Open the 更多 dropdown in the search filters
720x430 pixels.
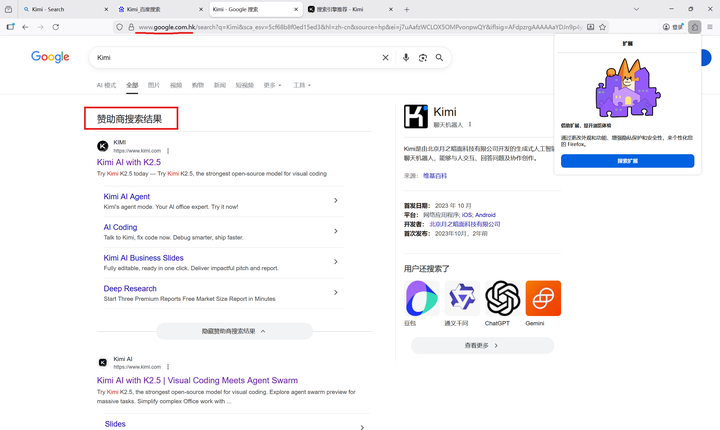point(272,85)
